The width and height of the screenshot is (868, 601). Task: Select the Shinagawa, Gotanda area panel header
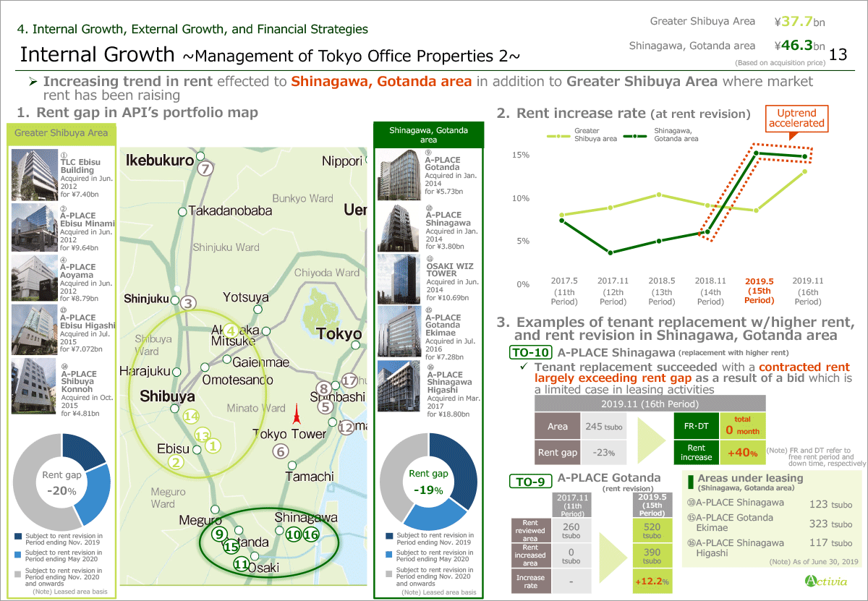(428, 135)
